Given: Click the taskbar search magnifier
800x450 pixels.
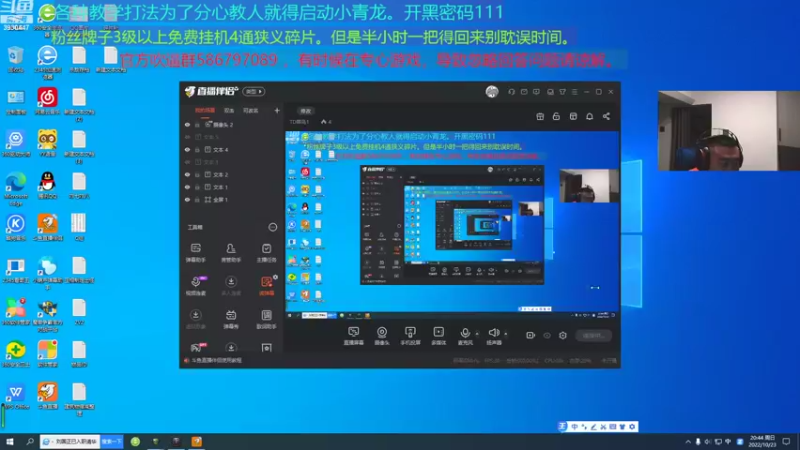Looking at the screenshot, I should 30,441.
